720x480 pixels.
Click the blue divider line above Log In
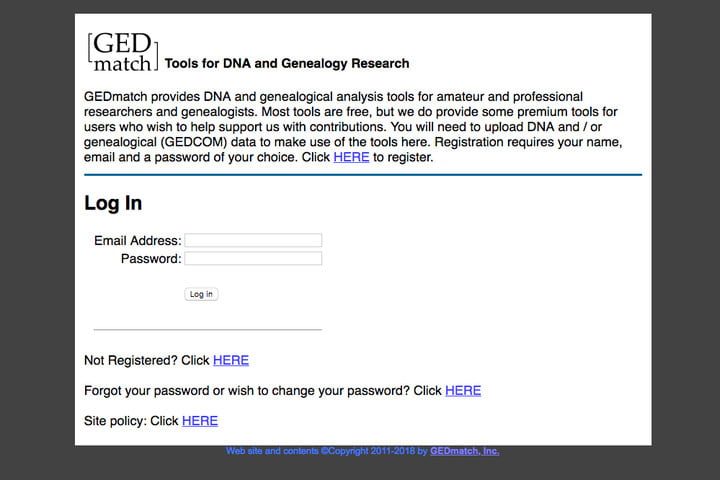362,175
